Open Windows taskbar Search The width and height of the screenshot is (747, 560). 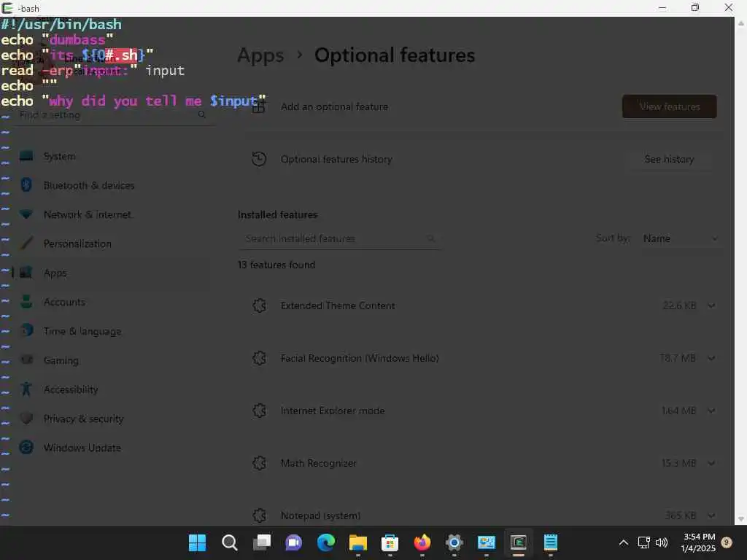[229, 542]
